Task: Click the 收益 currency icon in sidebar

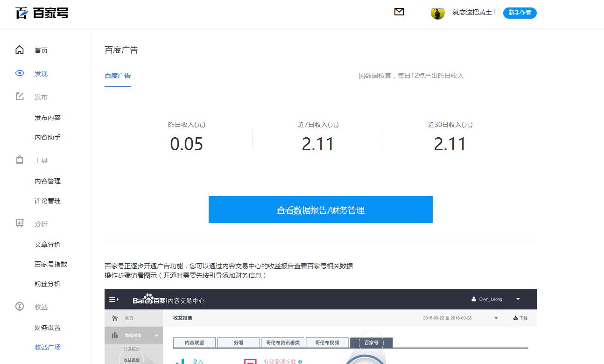Action: [x=19, y=307]
